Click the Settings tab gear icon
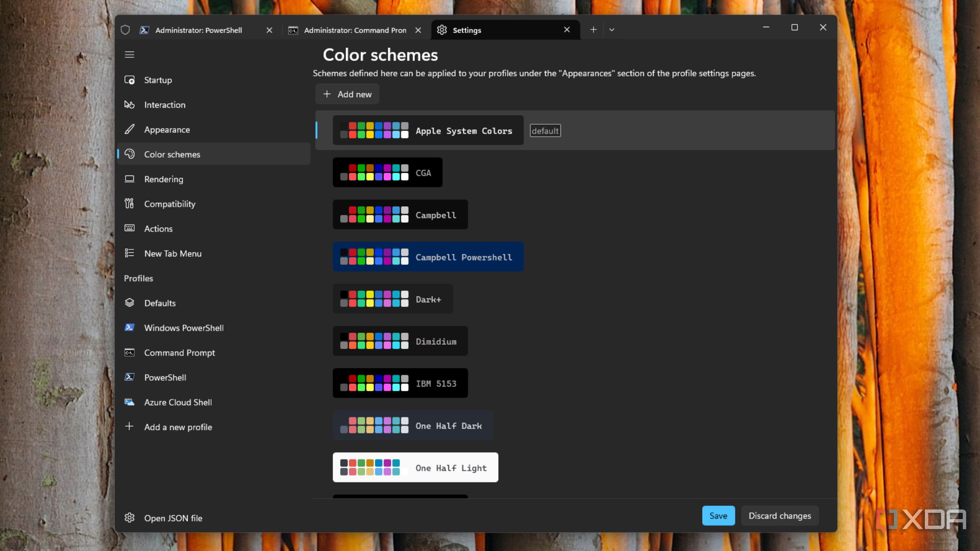Viewport: 980px width, 551px height. (x=442, y=30)
